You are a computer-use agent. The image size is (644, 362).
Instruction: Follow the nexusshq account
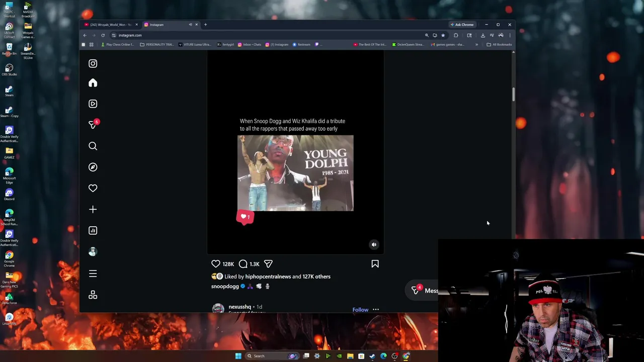point(360,310)
